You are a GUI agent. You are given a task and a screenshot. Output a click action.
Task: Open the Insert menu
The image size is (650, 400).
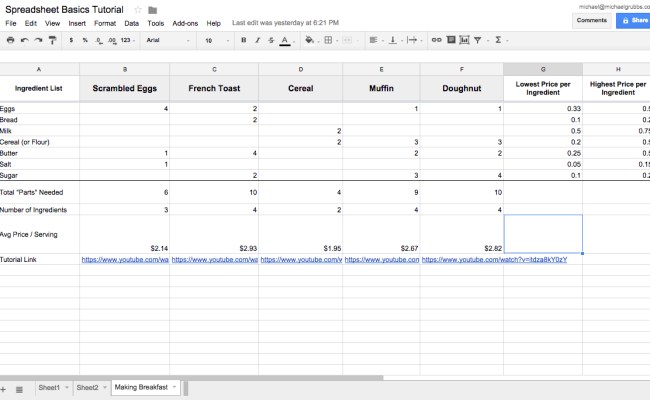[x=77, y=23]
